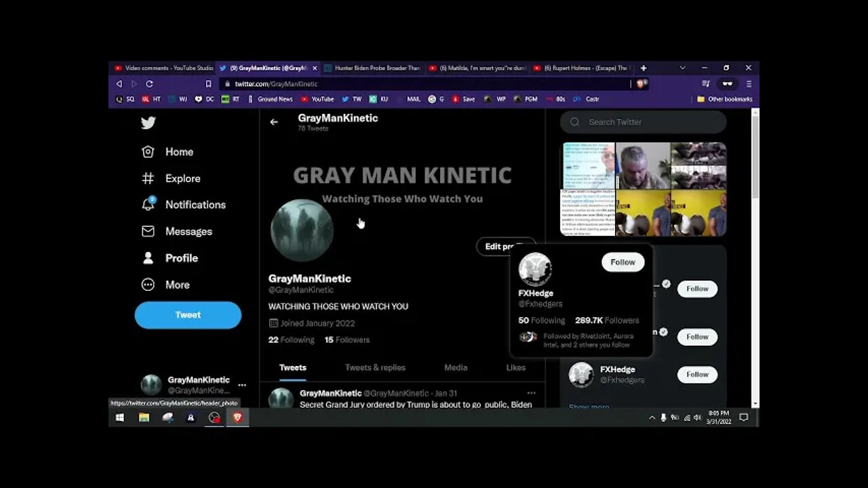Follow FXHedge in Who to follow list

[697, 374]
